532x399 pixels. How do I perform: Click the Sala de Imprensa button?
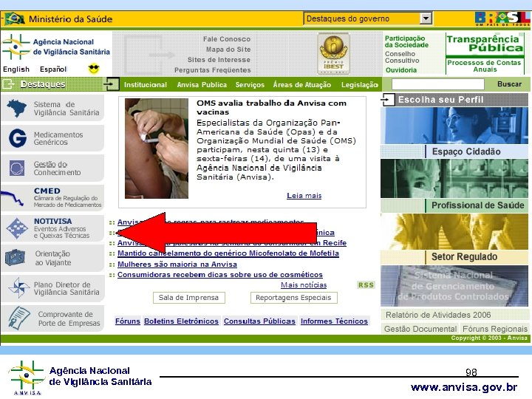coord(188,298)
